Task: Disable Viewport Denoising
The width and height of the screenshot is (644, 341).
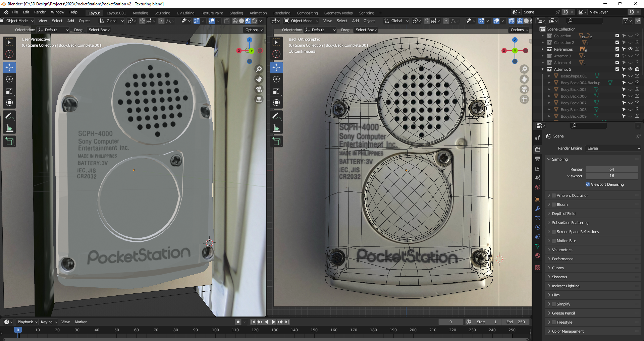Action: coord(588,184)
